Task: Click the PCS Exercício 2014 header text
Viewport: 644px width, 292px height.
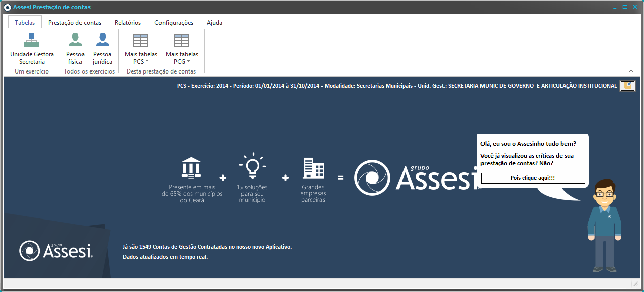Action: [396, 86]
